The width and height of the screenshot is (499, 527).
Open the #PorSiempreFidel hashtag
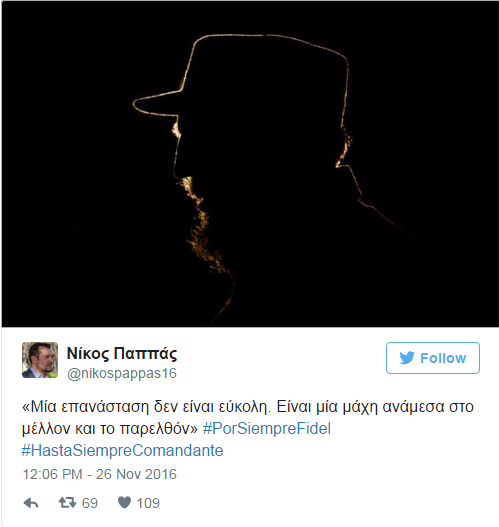[x=267, y=429]
